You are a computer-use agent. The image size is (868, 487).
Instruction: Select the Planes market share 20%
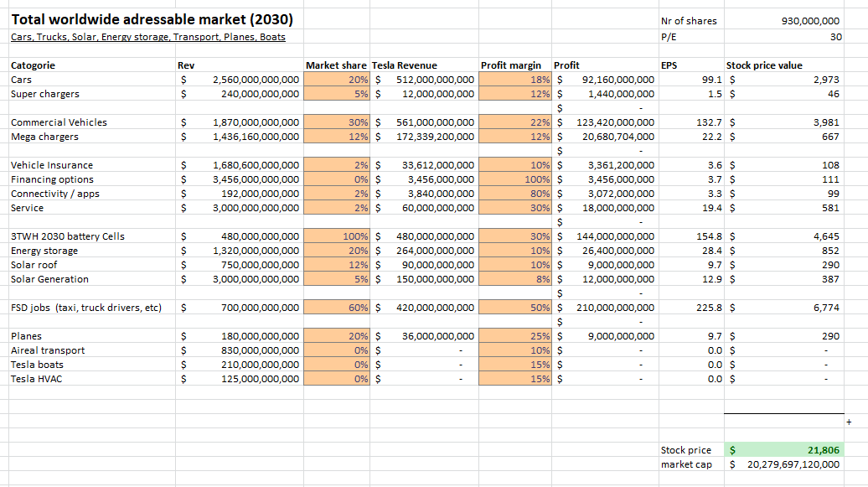click(x=337, y=336)
